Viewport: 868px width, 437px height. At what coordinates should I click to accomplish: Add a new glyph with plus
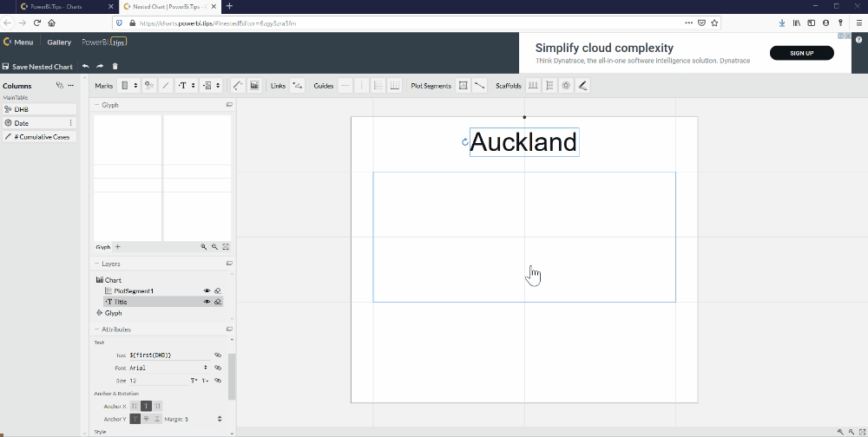tap(117, 247)
